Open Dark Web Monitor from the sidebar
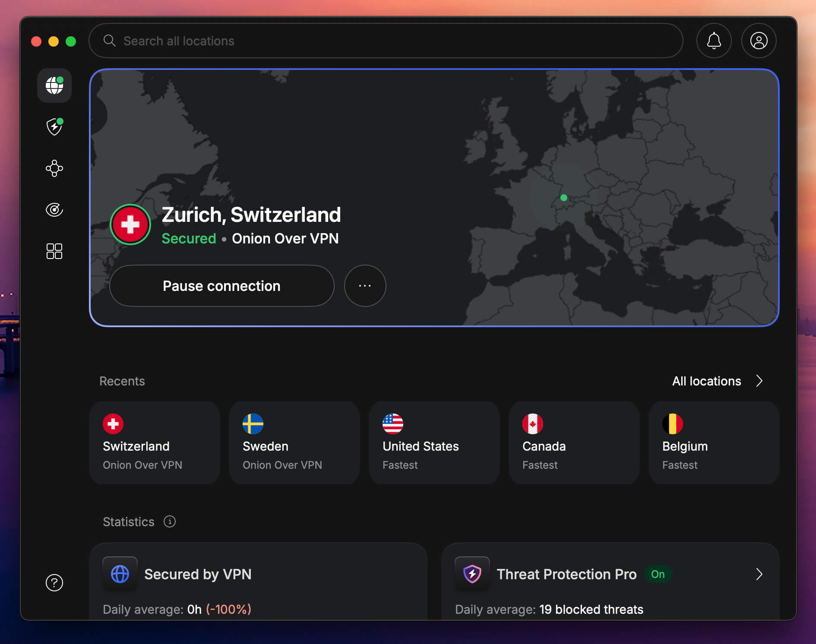 tap(54, 210)
